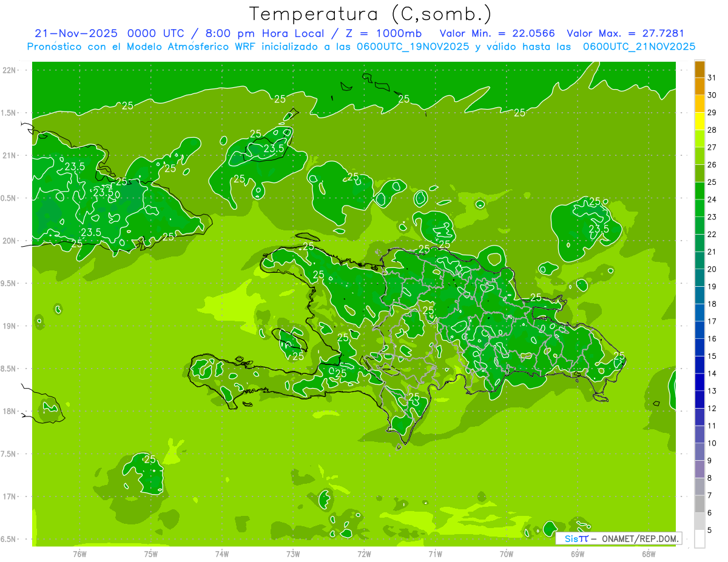Click the "31" color scale value
The image size is (728, 562).
pyautogui.click(x=712, y=78)
